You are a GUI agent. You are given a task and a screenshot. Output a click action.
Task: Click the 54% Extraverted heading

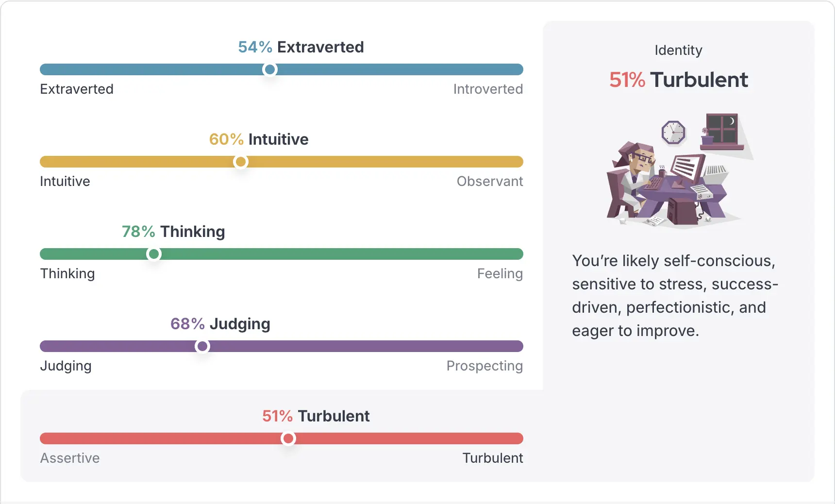(x=301, y=47)
